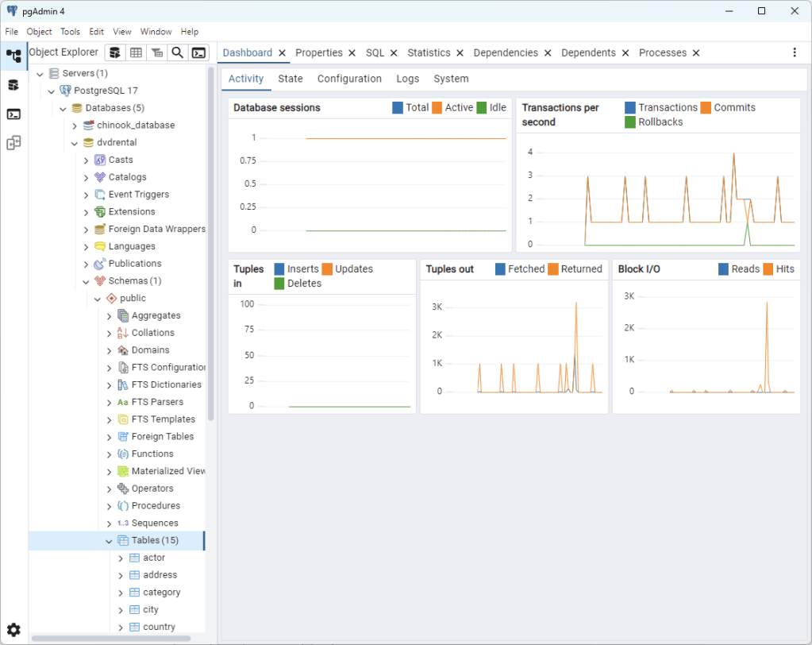Click the View Data grid icon

[x=136, y=52]
